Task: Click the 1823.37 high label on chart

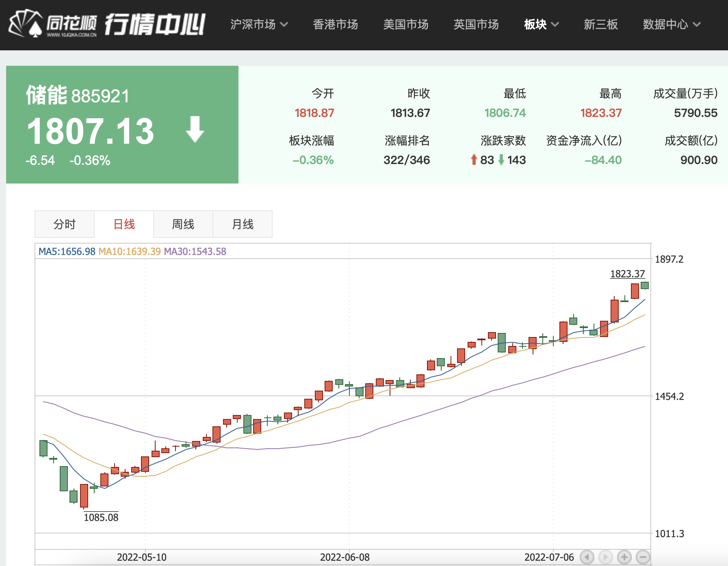Action: coord(628,274)
